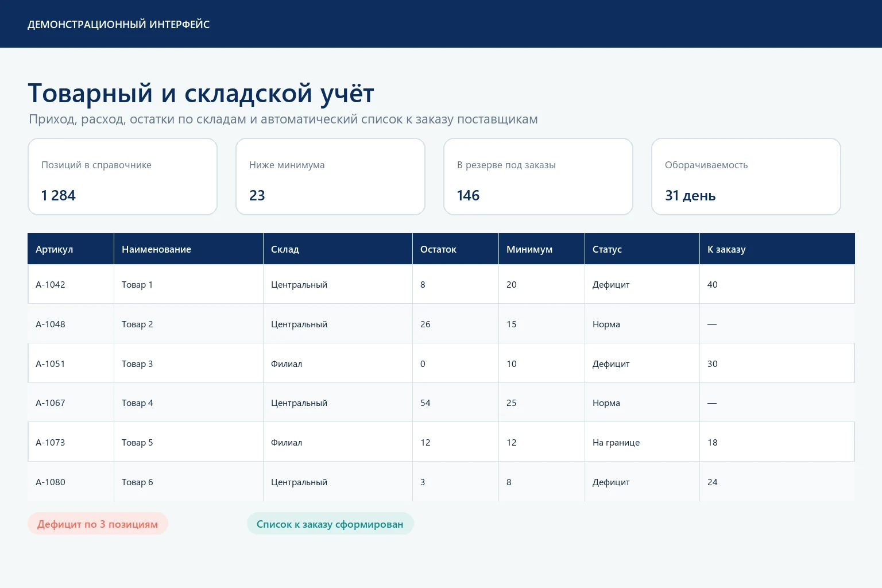882x588 pixels.
Task: Click order quantity '18' for Товар 5
Action: click(x=713, y=442)
